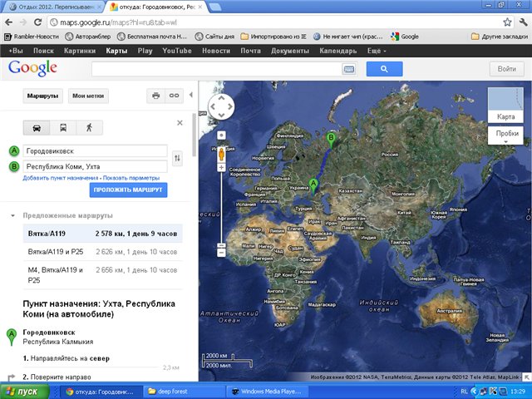This screenshot has height=399, width=532.
Task: Select public transit bus mode
Action: coord(63,128)
